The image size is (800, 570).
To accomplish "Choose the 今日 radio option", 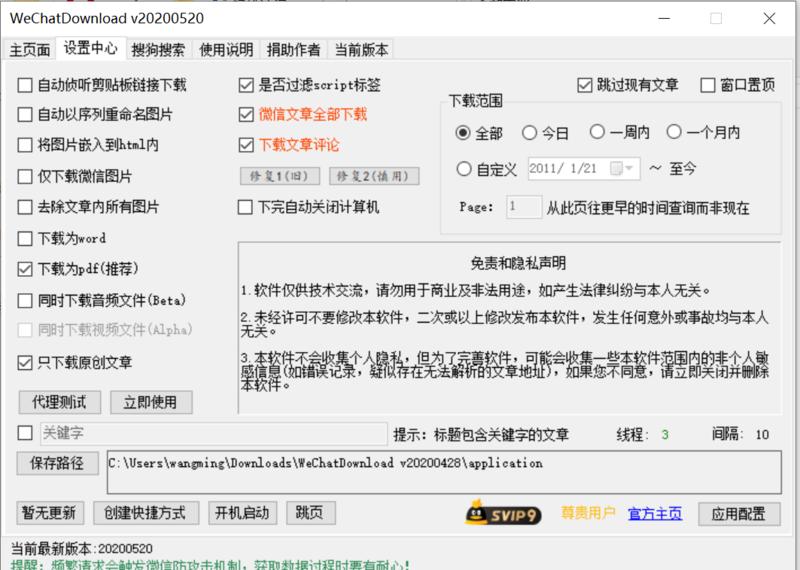I will (x=529, y=133).
